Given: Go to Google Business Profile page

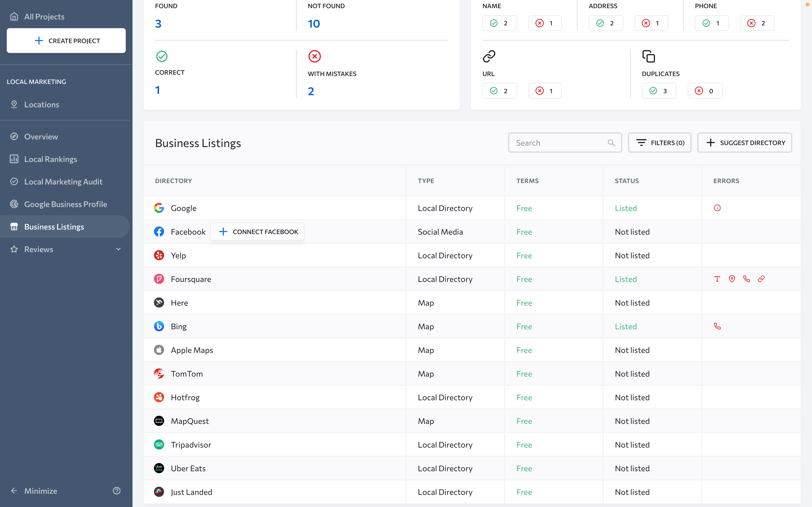Looking at the screenshot, I should [65, 204].
